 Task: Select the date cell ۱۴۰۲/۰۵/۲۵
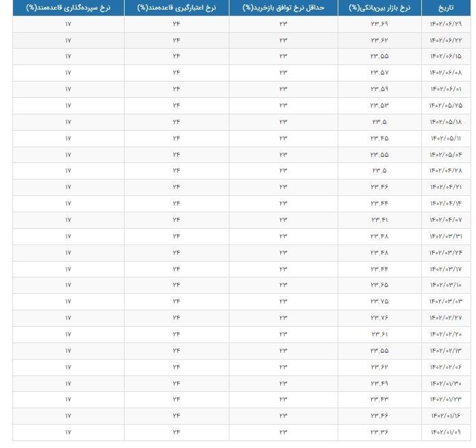(446, 105)
